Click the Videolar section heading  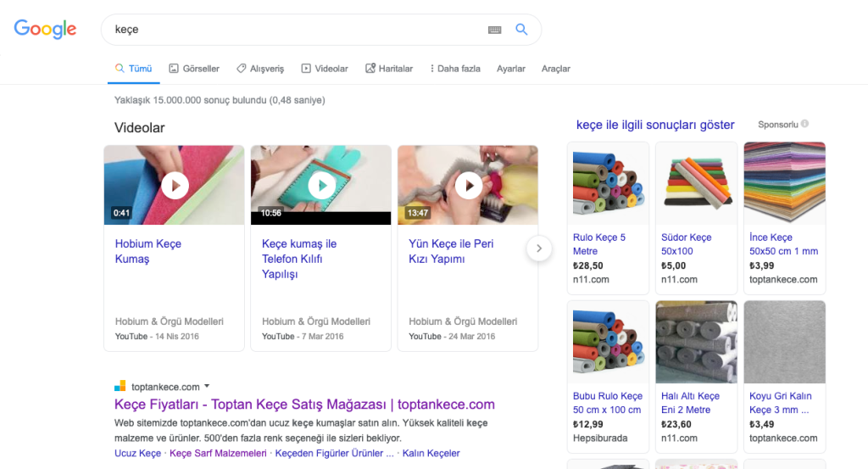pyautogui.click(x=140, y=128)
